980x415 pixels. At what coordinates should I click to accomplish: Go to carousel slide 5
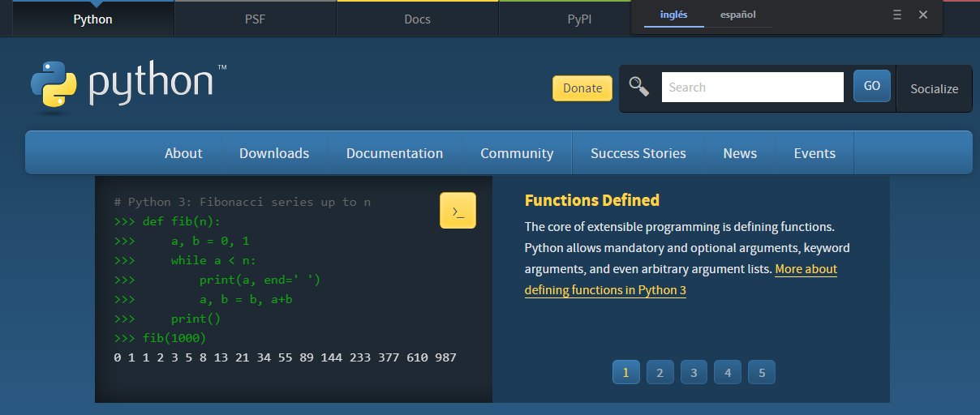coord(762,373)
